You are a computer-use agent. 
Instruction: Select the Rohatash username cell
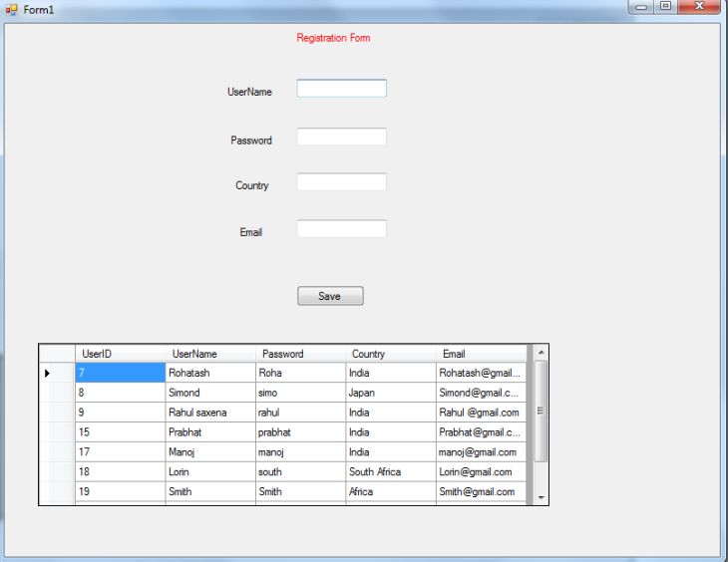[210, 373]
